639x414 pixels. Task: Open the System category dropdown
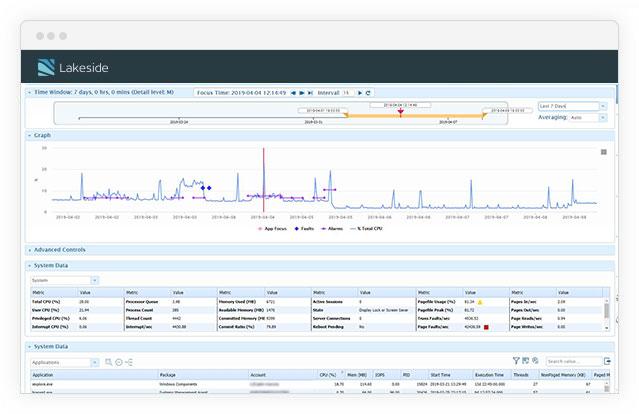tap(95, 280)
